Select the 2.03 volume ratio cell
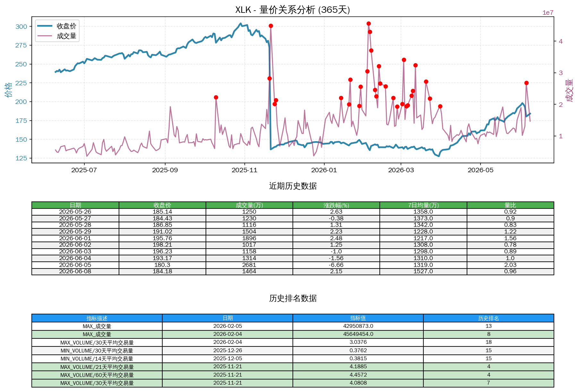578x392 pixels. [510, 265]
